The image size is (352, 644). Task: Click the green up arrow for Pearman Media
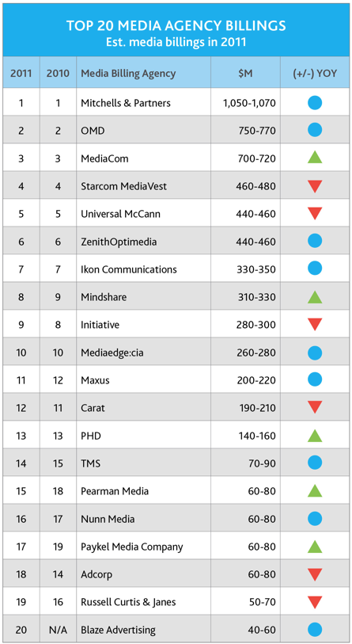click(x=315, y=490)
